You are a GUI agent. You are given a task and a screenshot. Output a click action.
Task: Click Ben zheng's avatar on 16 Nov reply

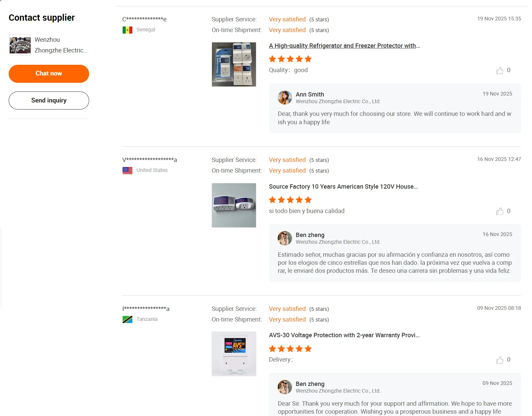[x=285, y=238]
